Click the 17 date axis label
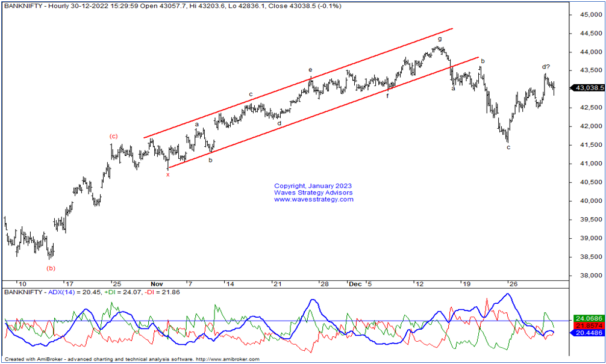The width and height of the screenshot is (606, 364). (69, 284)
